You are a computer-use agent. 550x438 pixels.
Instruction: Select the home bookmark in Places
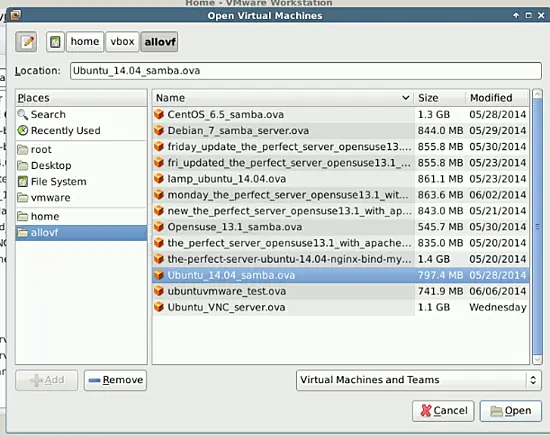(81, 216)
